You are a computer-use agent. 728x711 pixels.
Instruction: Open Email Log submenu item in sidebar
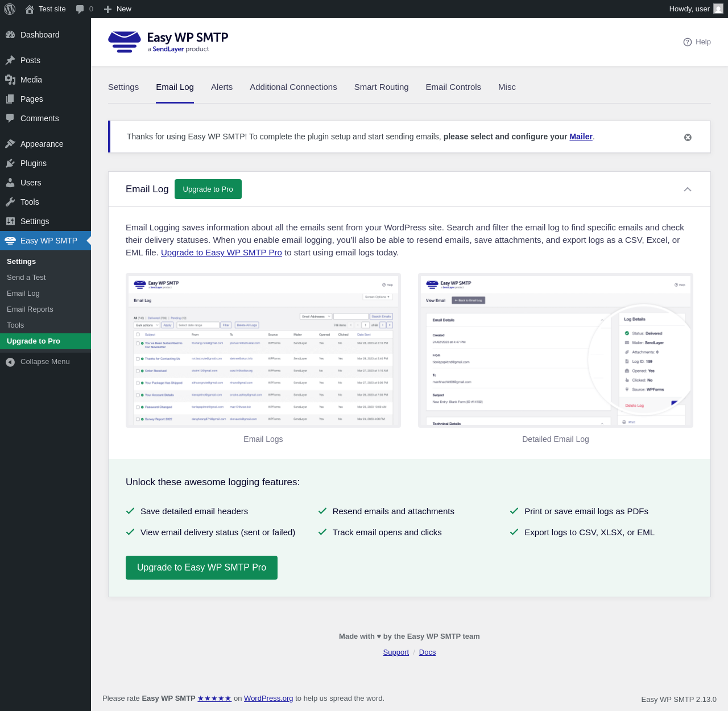[x=23, y=294]
